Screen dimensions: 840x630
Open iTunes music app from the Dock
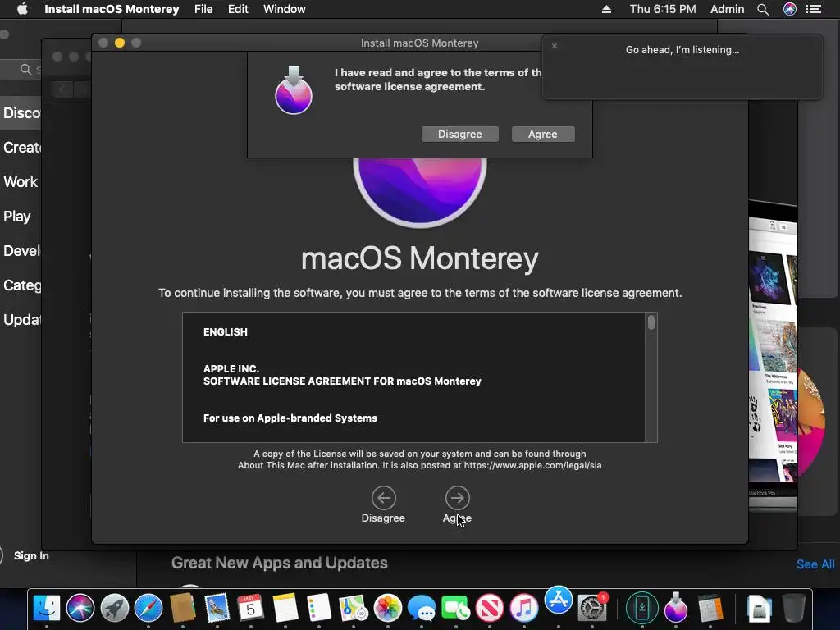point(524,609)
